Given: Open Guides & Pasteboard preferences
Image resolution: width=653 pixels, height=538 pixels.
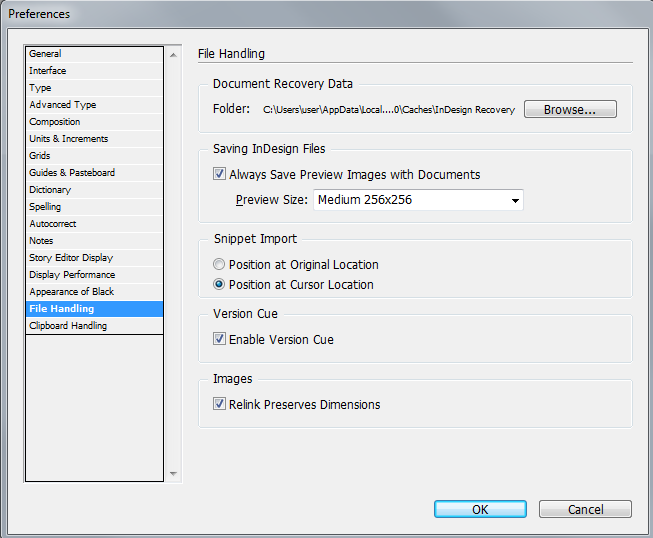Looking at the screenshot, I should coord(94,173).
